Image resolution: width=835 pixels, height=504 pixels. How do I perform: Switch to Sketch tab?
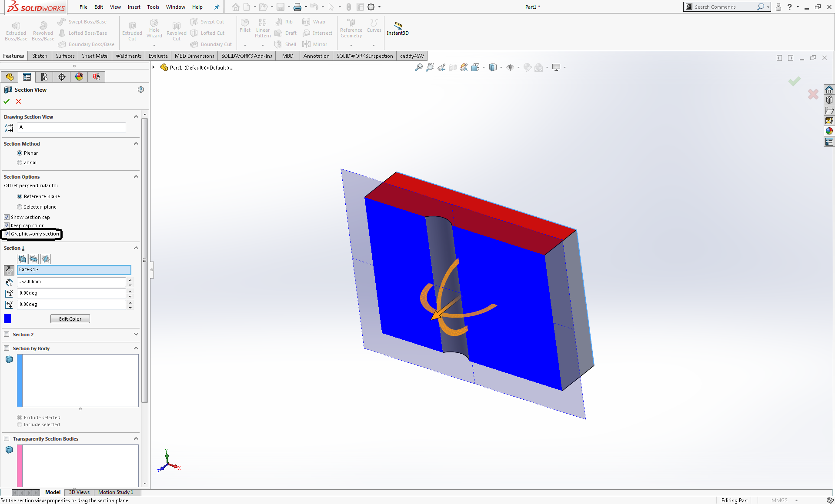pyautogui.click(x=40, y=56)
